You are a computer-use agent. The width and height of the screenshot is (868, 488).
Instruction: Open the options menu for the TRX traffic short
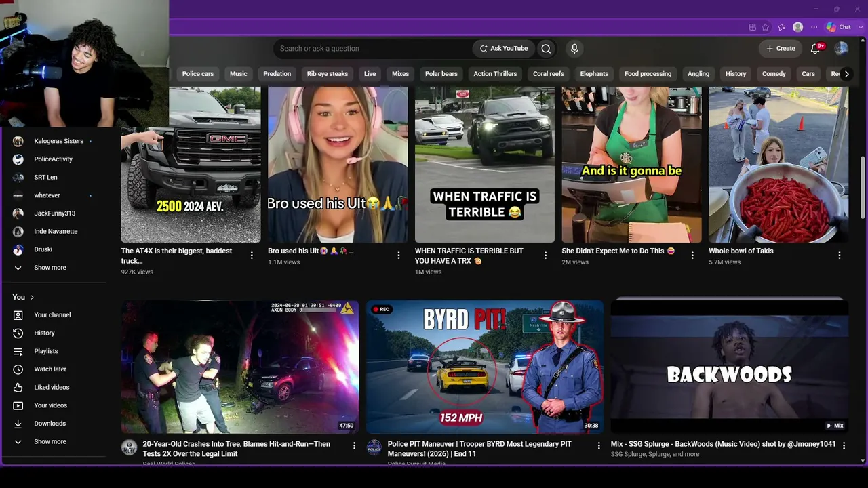(545, 256)
